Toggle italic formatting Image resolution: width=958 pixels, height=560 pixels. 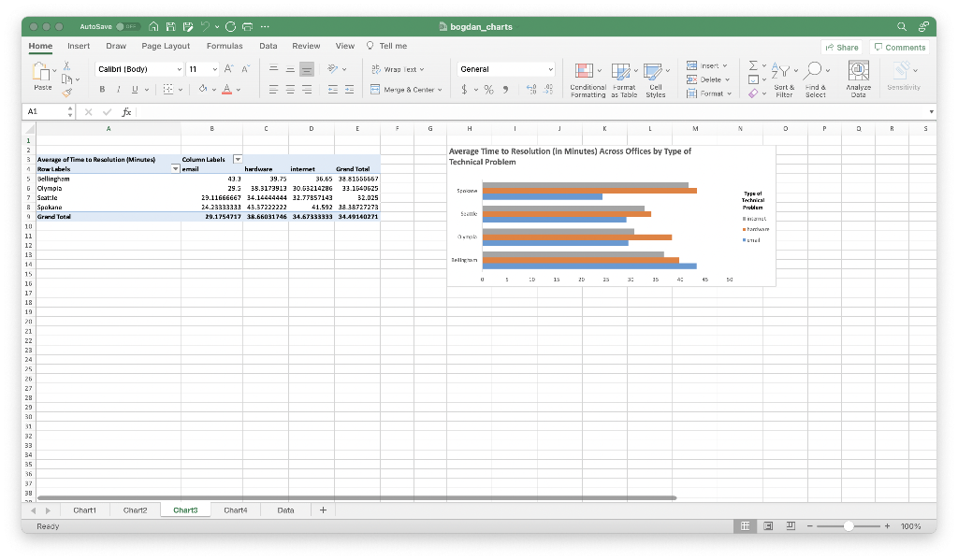pyautogui.click(x=119, y=89)
